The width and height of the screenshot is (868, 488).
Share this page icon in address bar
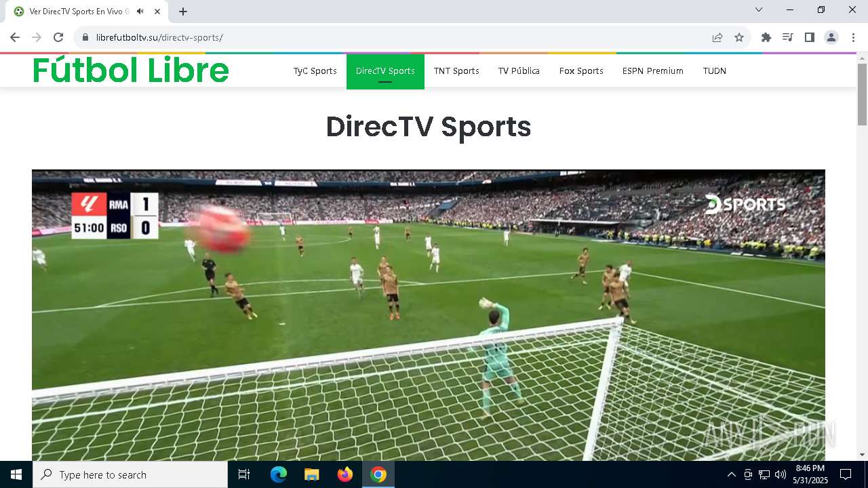tap(717, 37)
